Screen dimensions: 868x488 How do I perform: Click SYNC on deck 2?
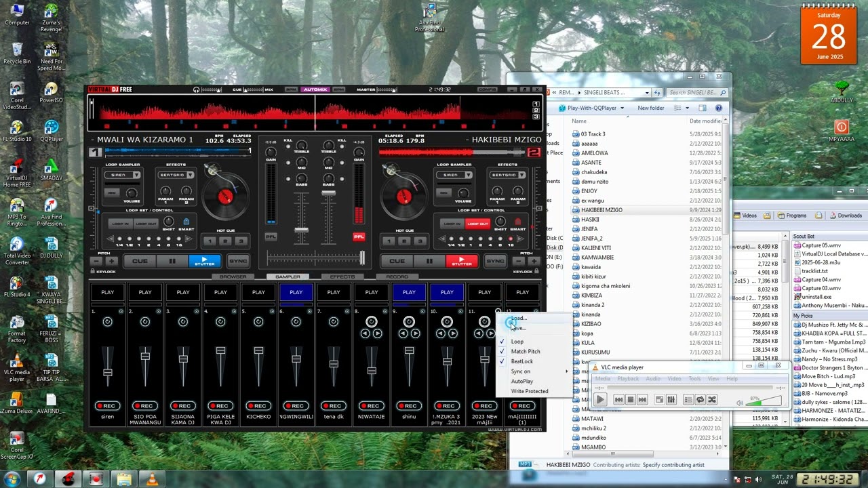pyautogui.click(x=496, y=261)
